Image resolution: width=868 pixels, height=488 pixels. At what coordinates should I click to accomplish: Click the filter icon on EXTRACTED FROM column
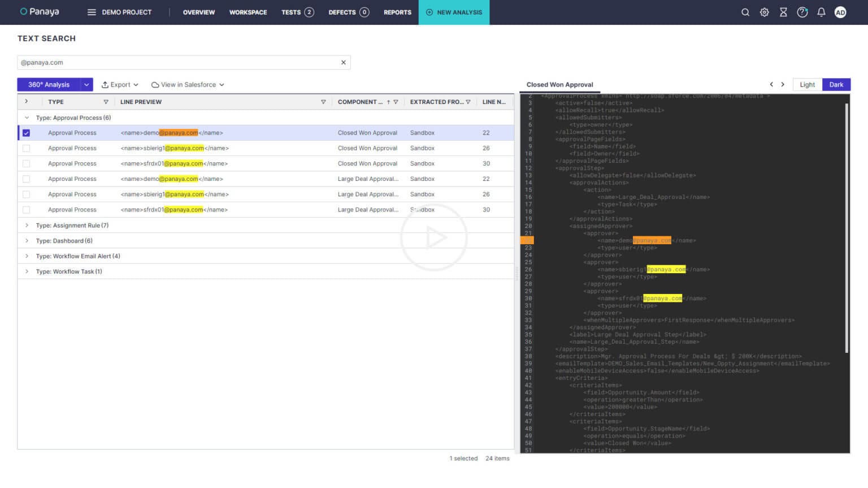468,102
